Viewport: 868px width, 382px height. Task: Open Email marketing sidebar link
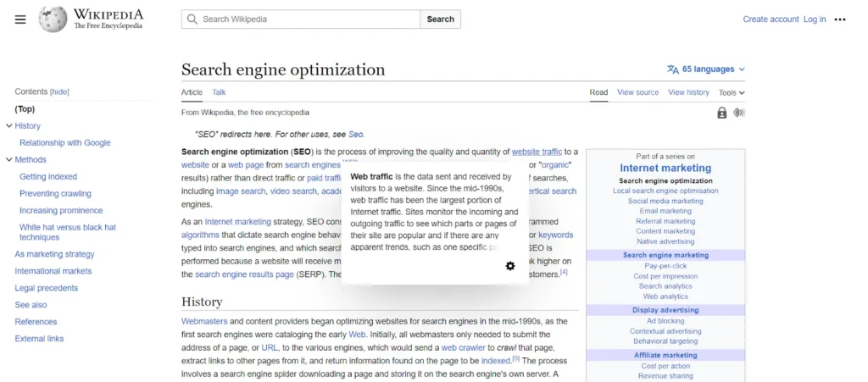click(665, 211)
